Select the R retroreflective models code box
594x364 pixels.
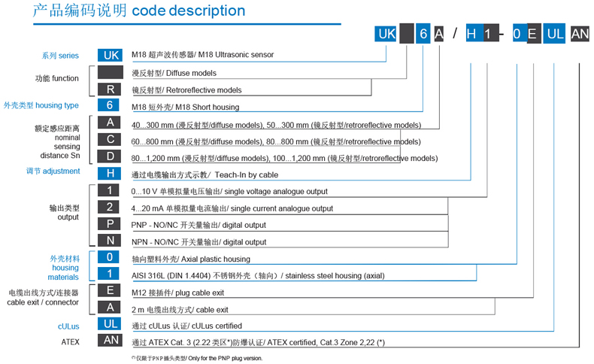pyautogui.click(x=110, y=89)
